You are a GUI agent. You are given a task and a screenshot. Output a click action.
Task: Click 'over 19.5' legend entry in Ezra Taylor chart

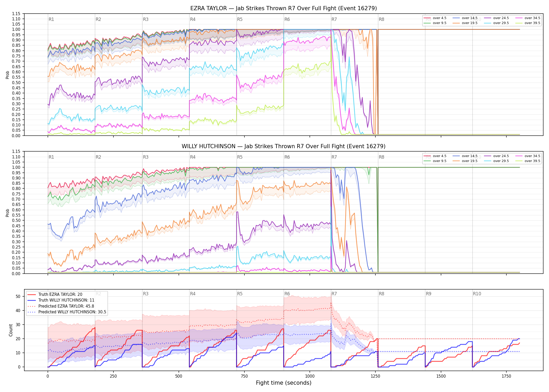click(465, 23)
